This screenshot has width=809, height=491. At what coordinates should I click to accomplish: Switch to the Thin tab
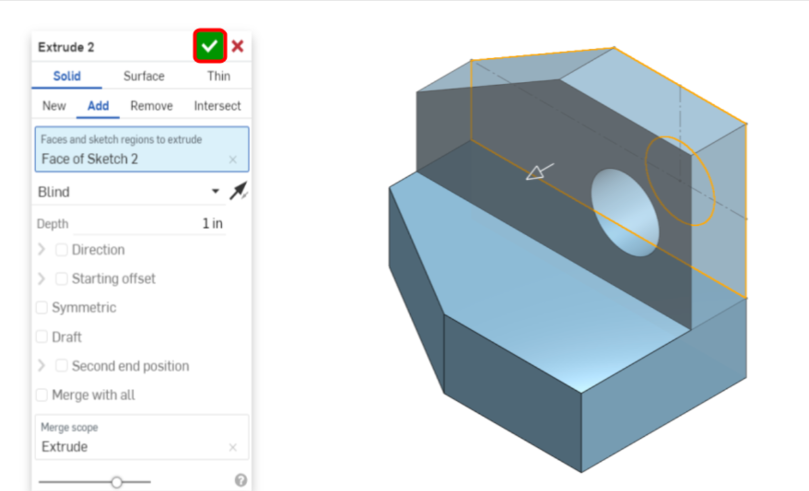[x=219, y=76]
